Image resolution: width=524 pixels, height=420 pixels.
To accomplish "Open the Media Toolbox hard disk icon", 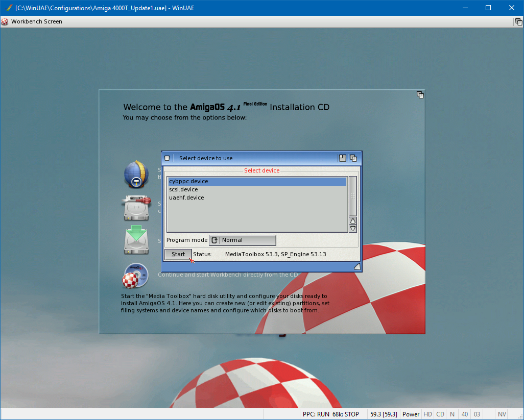I will 136,208.
